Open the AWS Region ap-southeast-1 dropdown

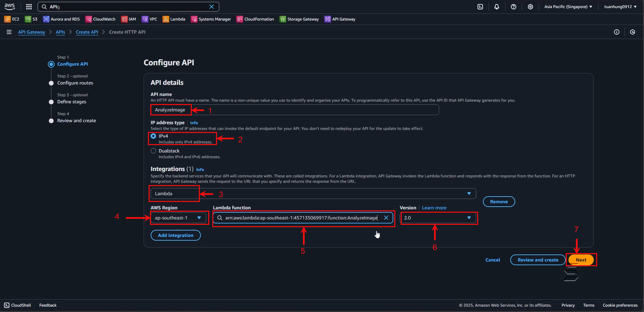[x=178, y=218]
